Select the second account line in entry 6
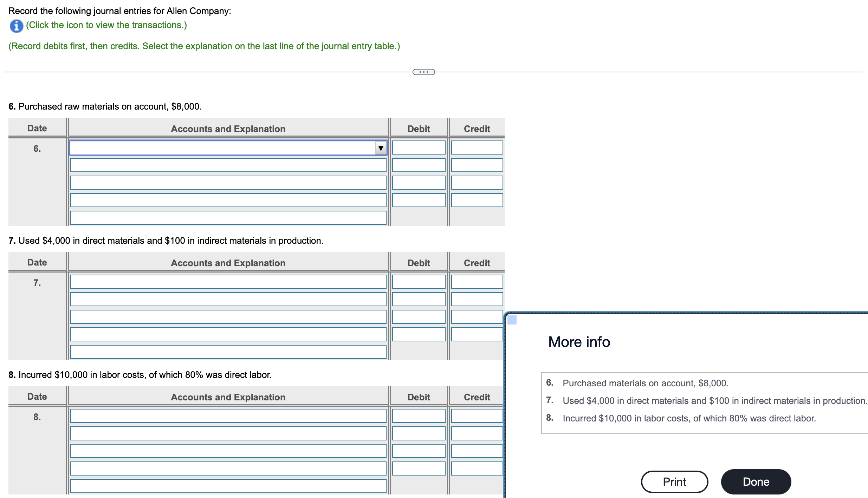 pos(228,165)
